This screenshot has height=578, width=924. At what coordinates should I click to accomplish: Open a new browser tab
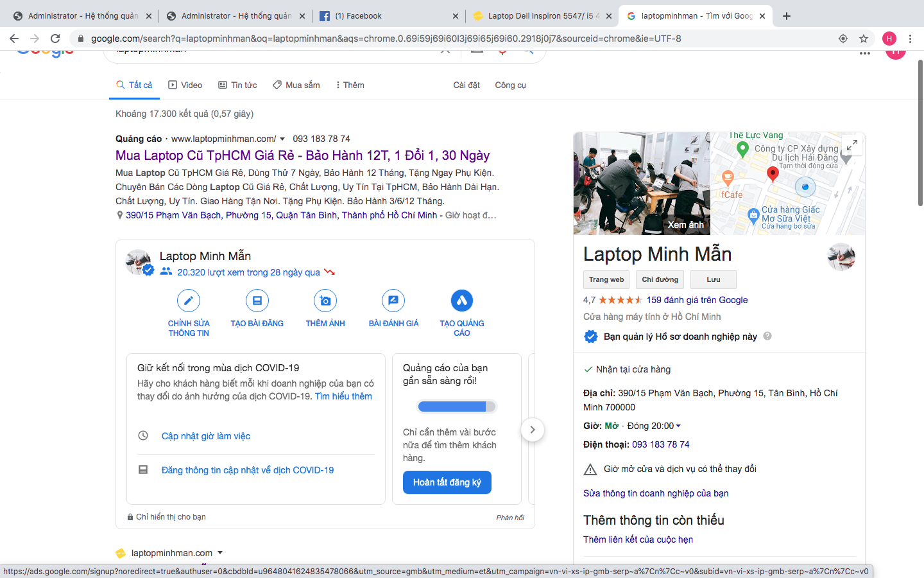pyautogui.click(x=787, y=16)
